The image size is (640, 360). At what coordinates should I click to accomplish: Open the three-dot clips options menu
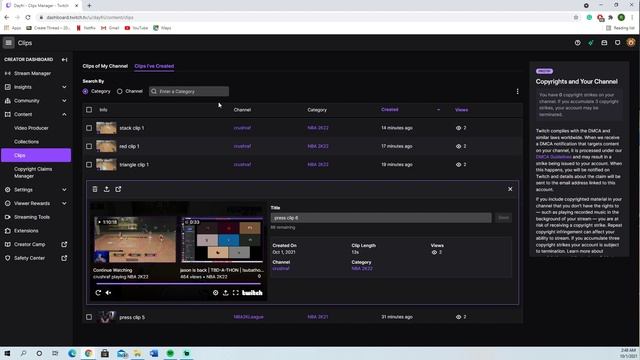517,91
